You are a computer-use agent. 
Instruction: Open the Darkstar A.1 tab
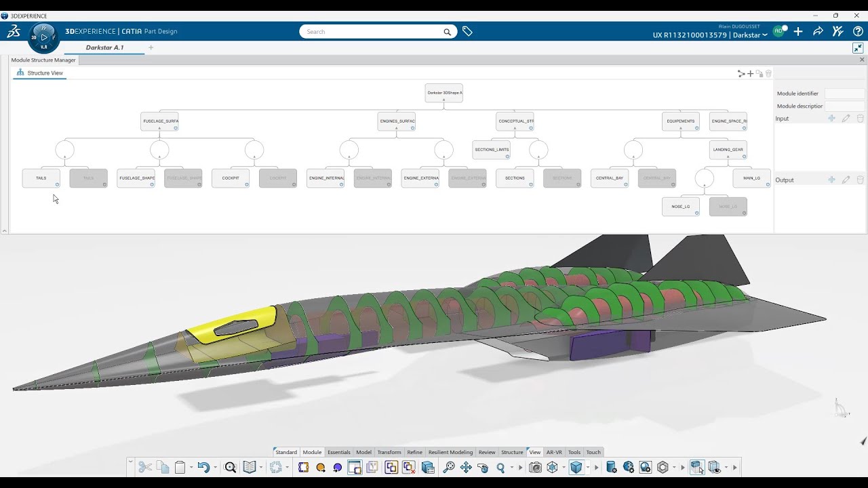pyautogui.click(x=104, y=47)
